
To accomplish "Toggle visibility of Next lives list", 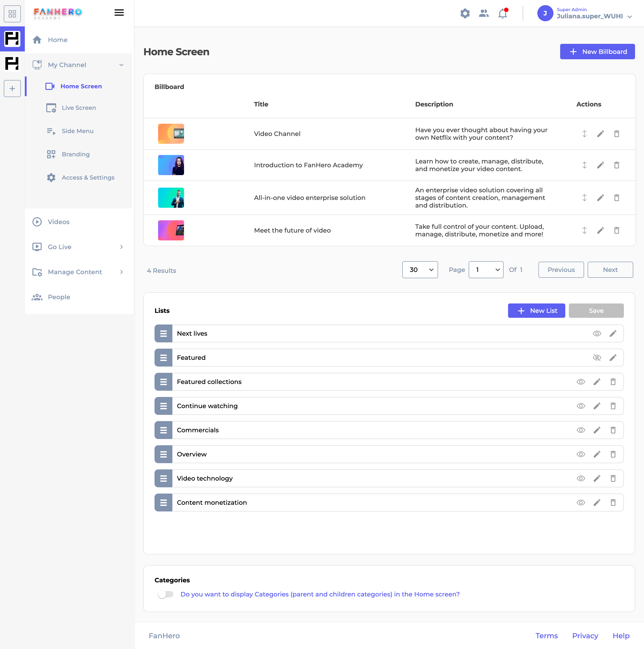I will coord(597,333).
